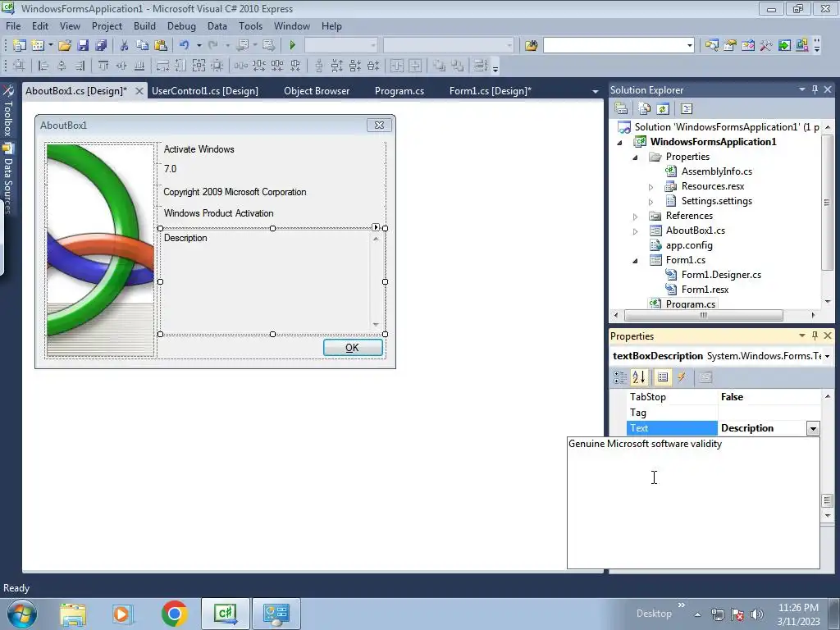Open the Toolbox window via tools icon
Viewport: 840px width, 630px height.
pos(765,46)
